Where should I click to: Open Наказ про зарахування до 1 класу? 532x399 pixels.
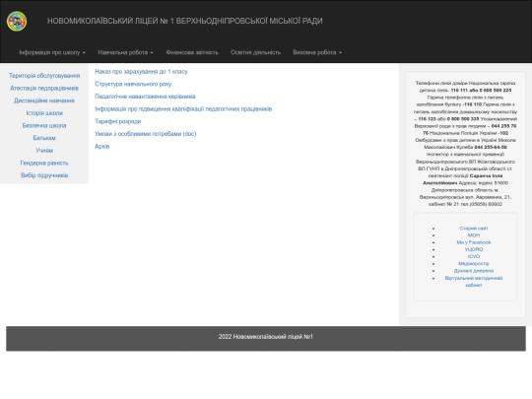pyautogui.click(x=141, y=72)
